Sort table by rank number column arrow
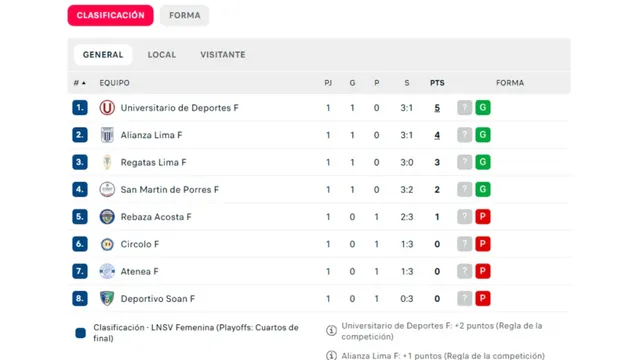The width and height of the screenshot is (640, 360). [x=84, y=83]
